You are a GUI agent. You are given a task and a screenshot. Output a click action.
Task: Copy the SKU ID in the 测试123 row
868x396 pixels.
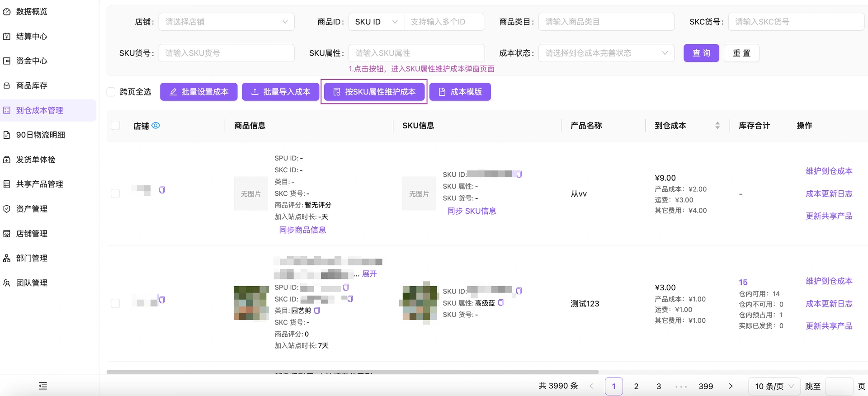click(519, 291)
